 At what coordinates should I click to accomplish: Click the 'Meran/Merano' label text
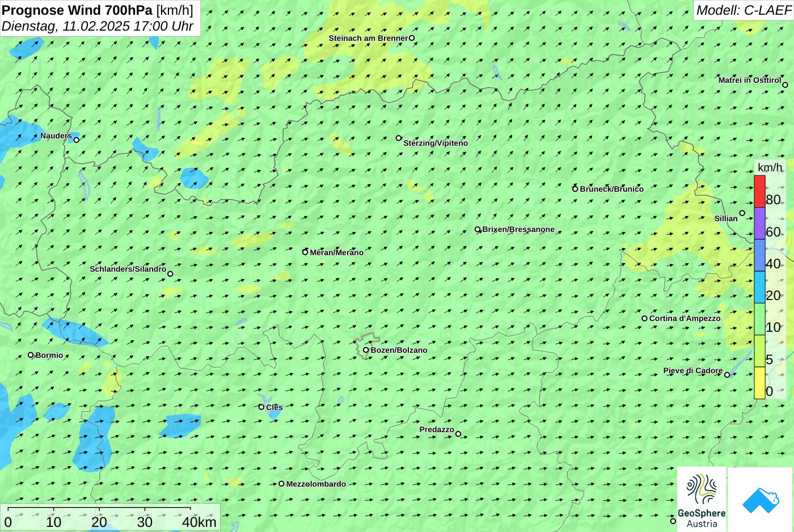pyautogui.click(x=337, y=252)
